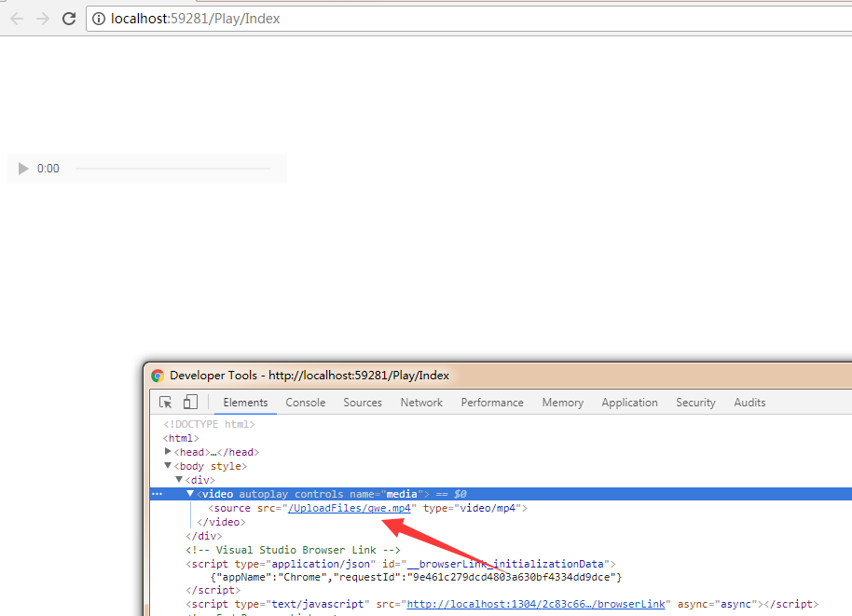Switch to the Console tab
The height and width of the screenshot is (616, 852).
306,403
